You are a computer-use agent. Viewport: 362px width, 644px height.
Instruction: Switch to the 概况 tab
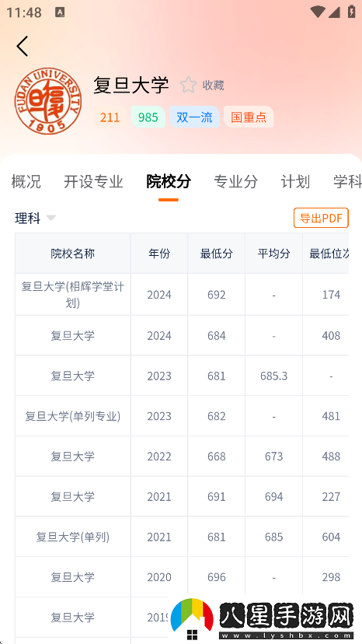pyautogui.click(x=26, y=181)
